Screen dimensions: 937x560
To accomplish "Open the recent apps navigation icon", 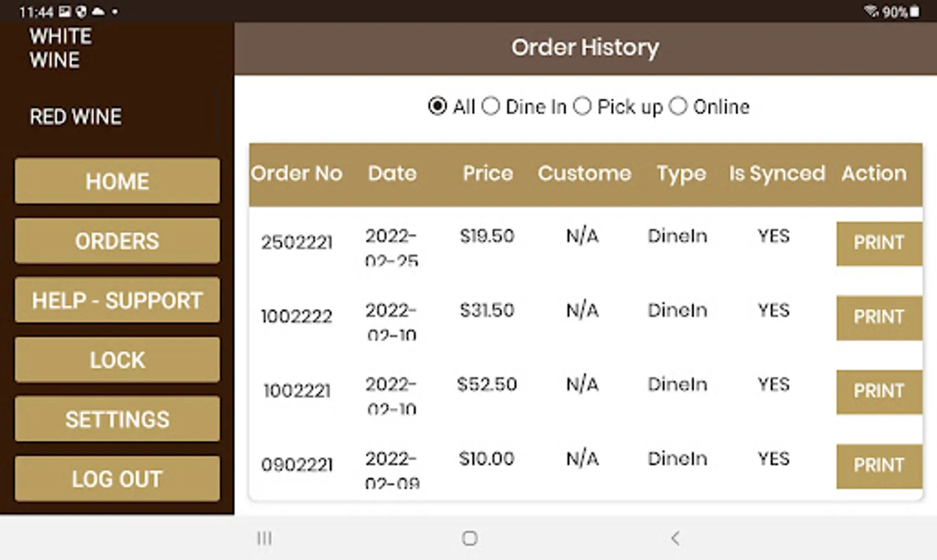I will tap(264, 538).
